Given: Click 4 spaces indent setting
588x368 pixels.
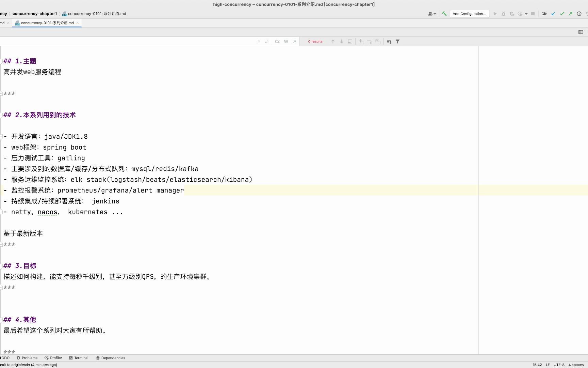Looking at the screenshot, I should (x=576, y=365).
